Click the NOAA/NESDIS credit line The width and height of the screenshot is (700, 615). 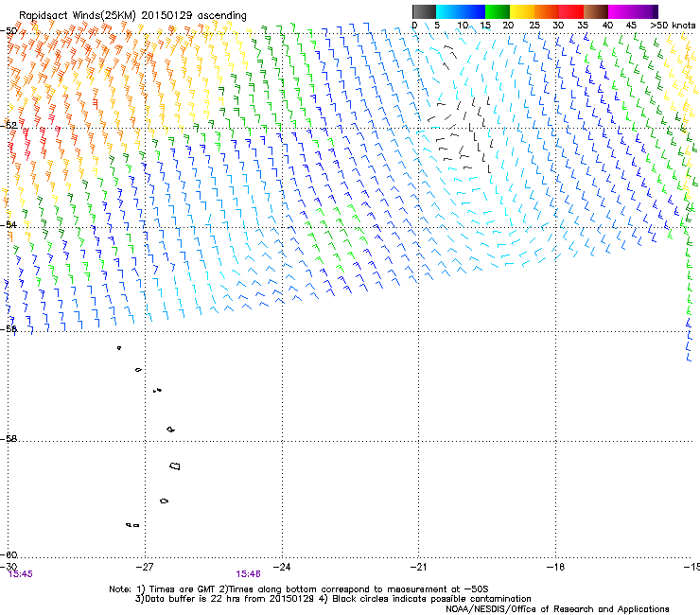click(557, 609)
